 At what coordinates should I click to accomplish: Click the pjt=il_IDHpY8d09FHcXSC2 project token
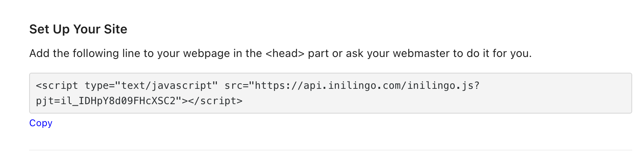tap(105, 101)
